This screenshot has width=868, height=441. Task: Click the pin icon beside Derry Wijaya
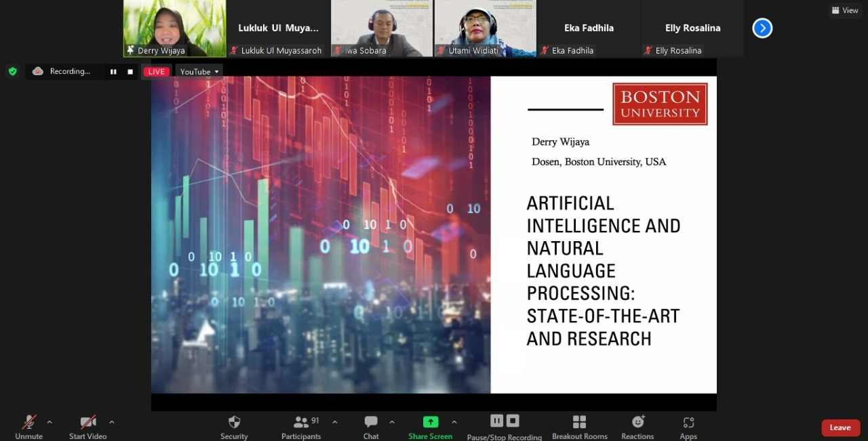point(130,50)
